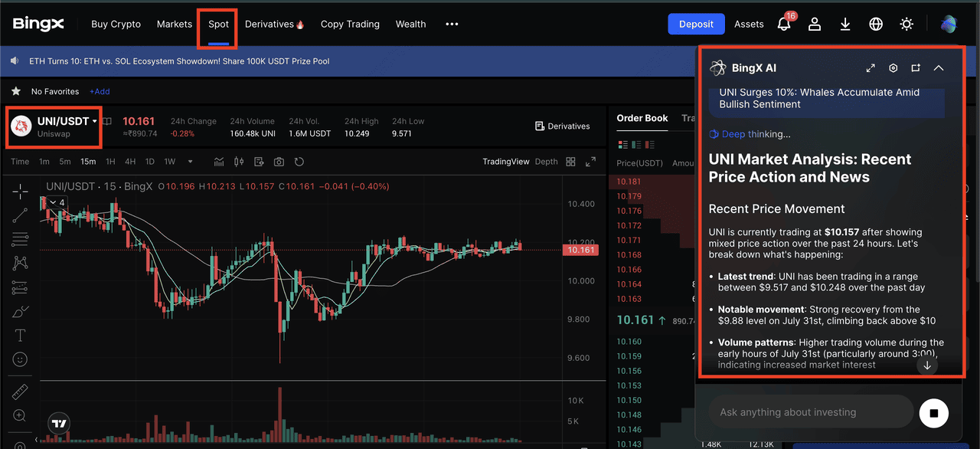The width and height of the screenshot is (980, 449).
Task: Open the Buy Crypto menu
Action: 116,24
